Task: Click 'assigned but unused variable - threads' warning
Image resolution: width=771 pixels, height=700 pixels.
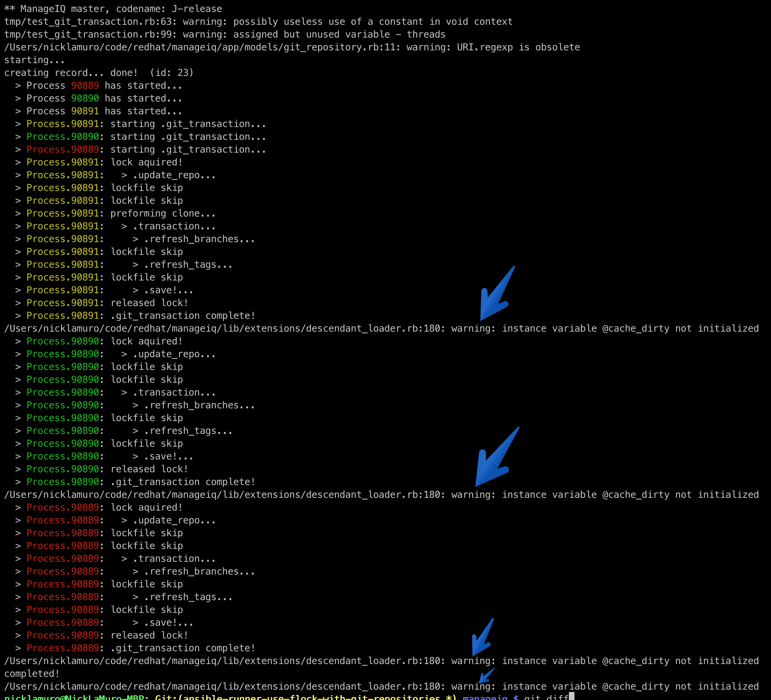Action: [339, 34]
